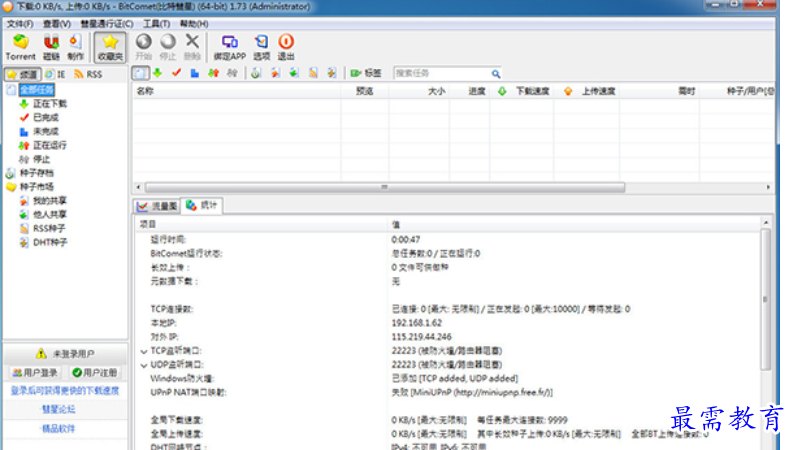This screenshot has height=450, width=792.
Task: Click in the 搜索任务 search field
Action: 441,74
